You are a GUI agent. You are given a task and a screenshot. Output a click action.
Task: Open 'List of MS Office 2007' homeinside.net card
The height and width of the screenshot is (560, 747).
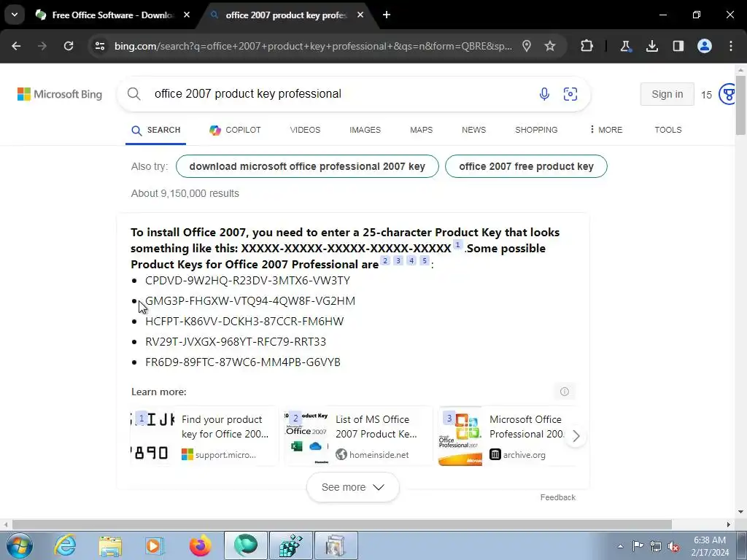tap(358, 436)
